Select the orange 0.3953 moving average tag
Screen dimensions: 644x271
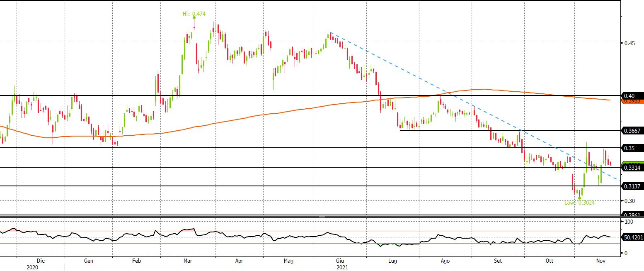[x=633, y=101]
